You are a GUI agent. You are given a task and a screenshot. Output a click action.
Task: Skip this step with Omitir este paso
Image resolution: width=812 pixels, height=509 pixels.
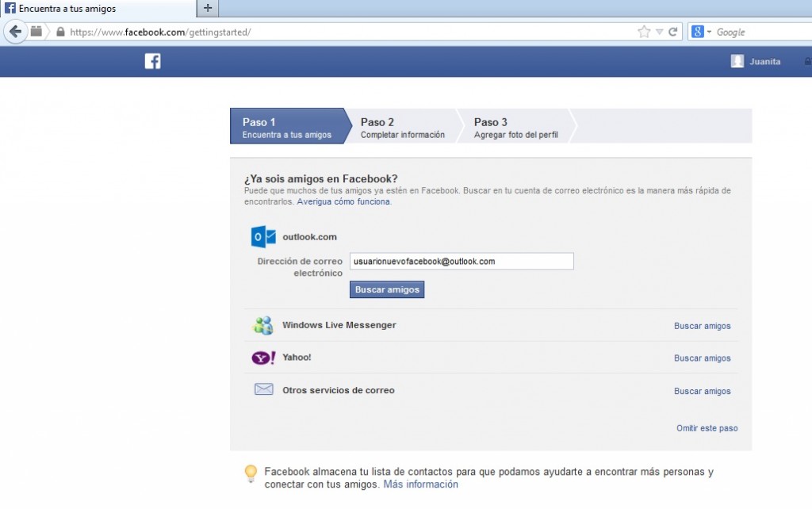pos(706,427)
